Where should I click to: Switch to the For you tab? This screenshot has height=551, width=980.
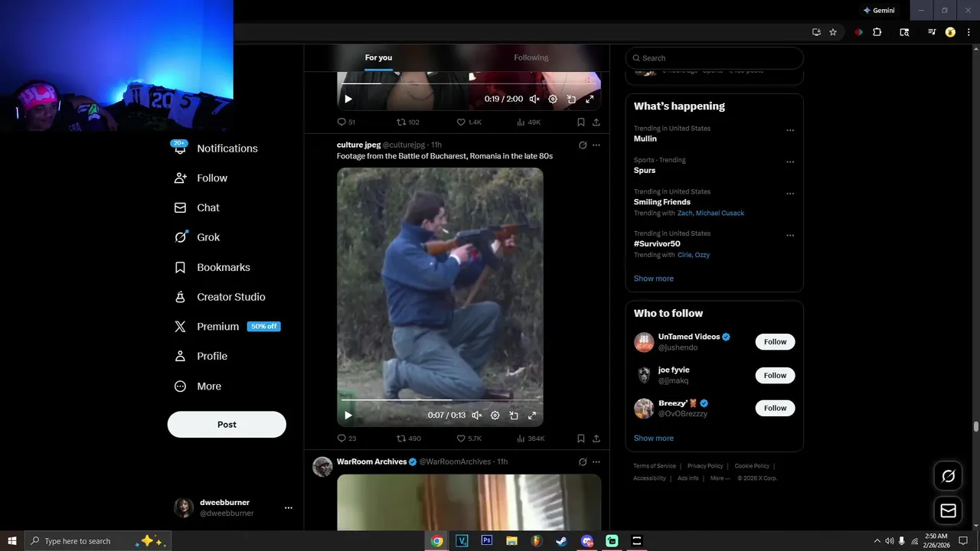pyautogui.click(x=378, y=57)
